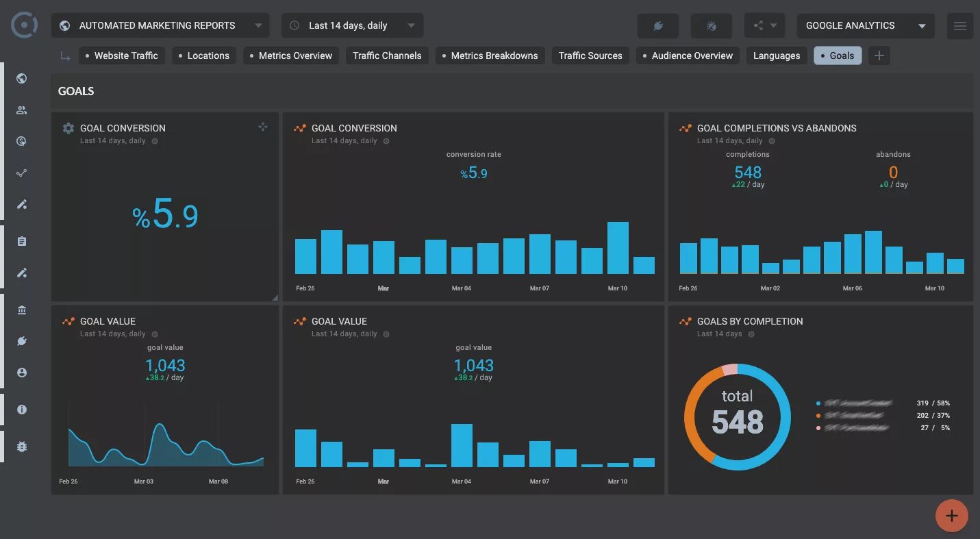
Task: Go to the Traffic Sources tab
Action: coord(590,55)
